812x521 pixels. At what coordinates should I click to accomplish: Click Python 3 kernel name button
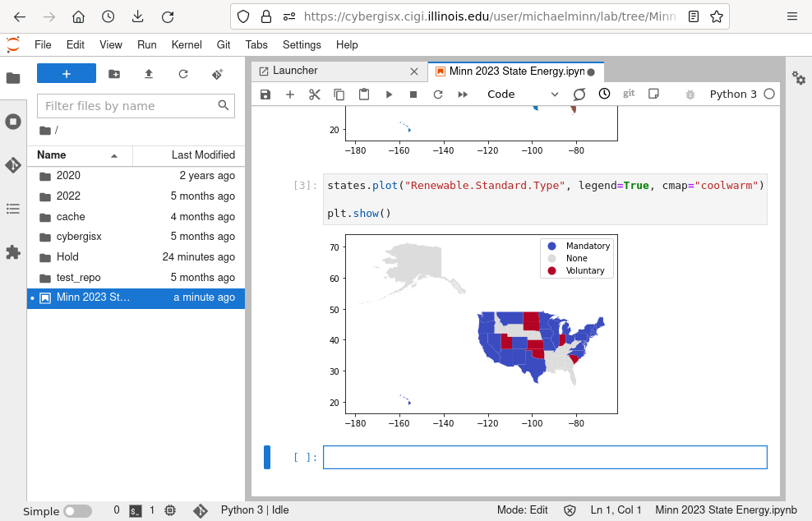(x=732, y=95)
